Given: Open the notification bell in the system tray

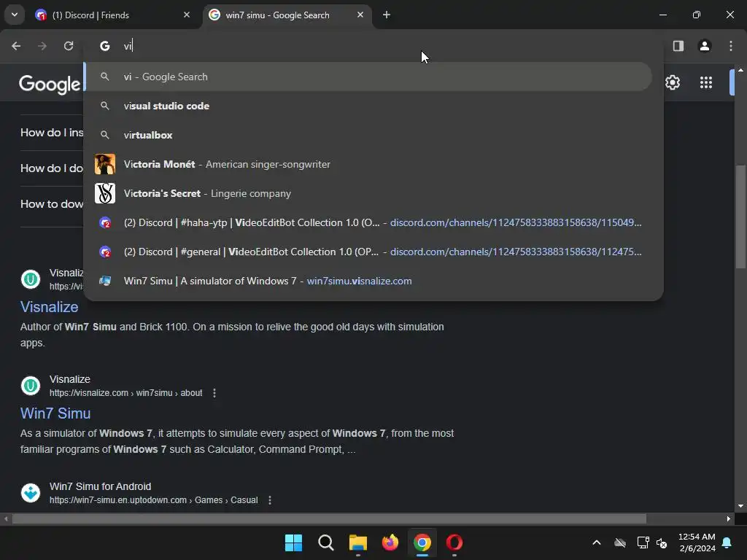Looking at the screenshot, I should [x=727, y=542].
